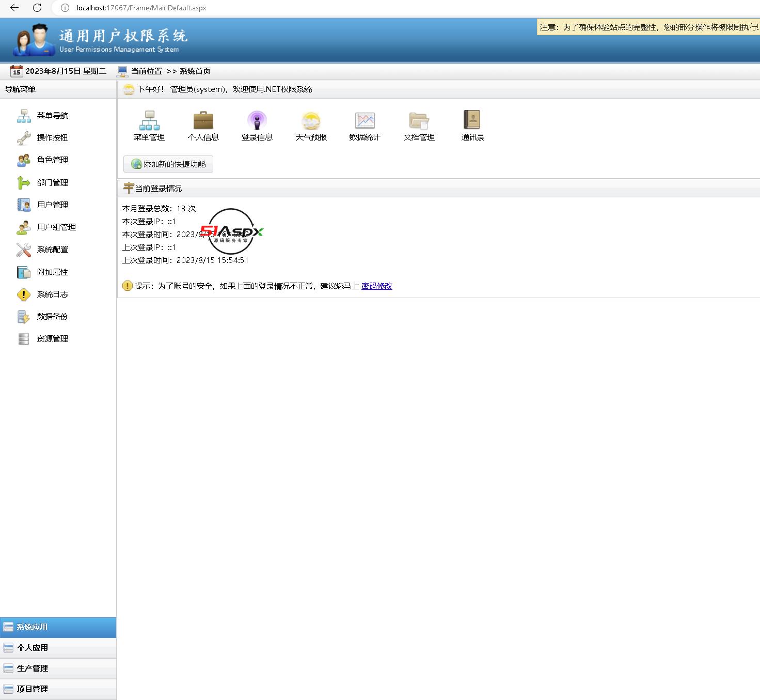
Task: Click 附加属性 text label in sidebar
Action: tap(53, 272)
